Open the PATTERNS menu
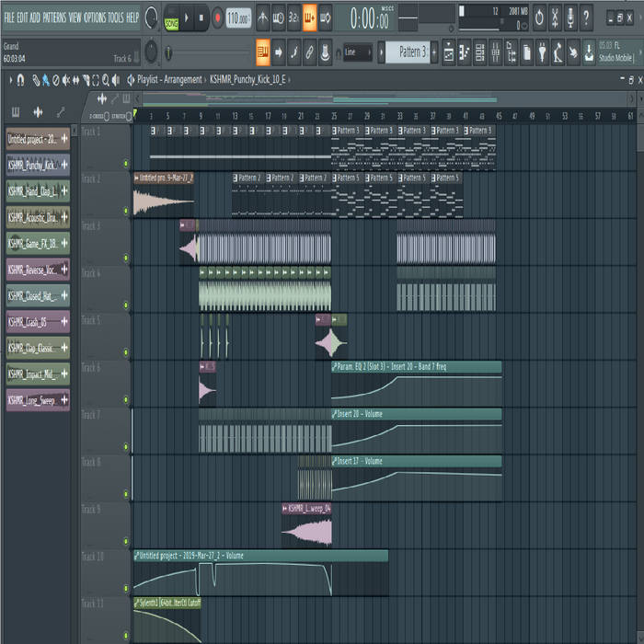644x644 pixels. [x=54, y=17]
